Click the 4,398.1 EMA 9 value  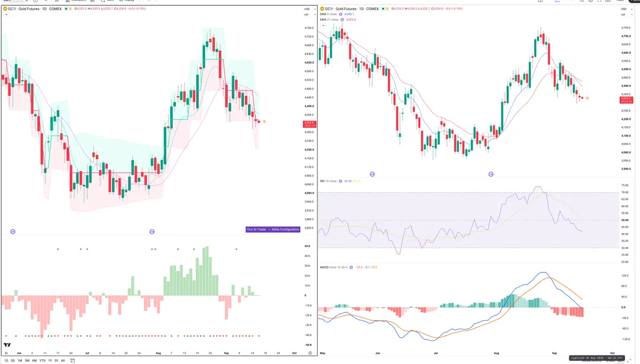[x=350, y=14]
